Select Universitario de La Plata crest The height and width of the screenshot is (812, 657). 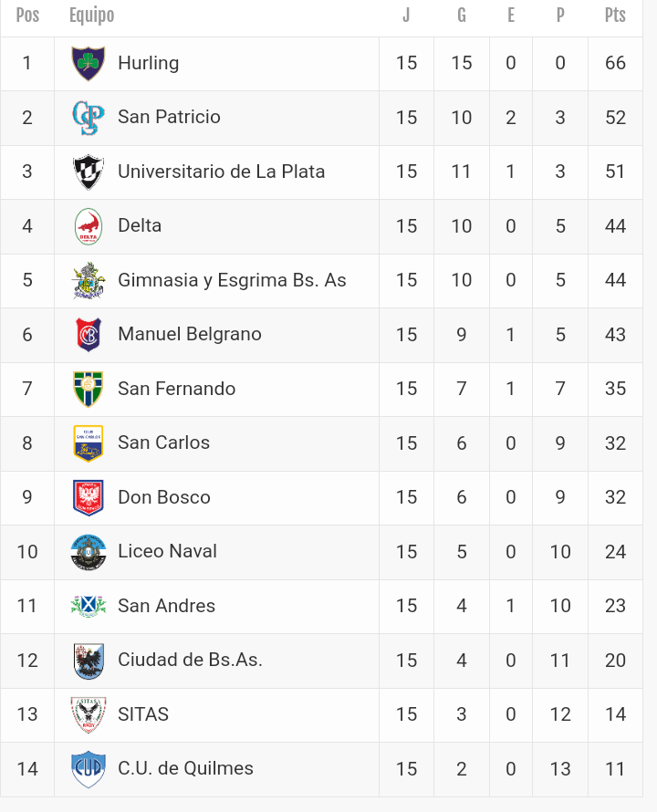click(89, 172)
